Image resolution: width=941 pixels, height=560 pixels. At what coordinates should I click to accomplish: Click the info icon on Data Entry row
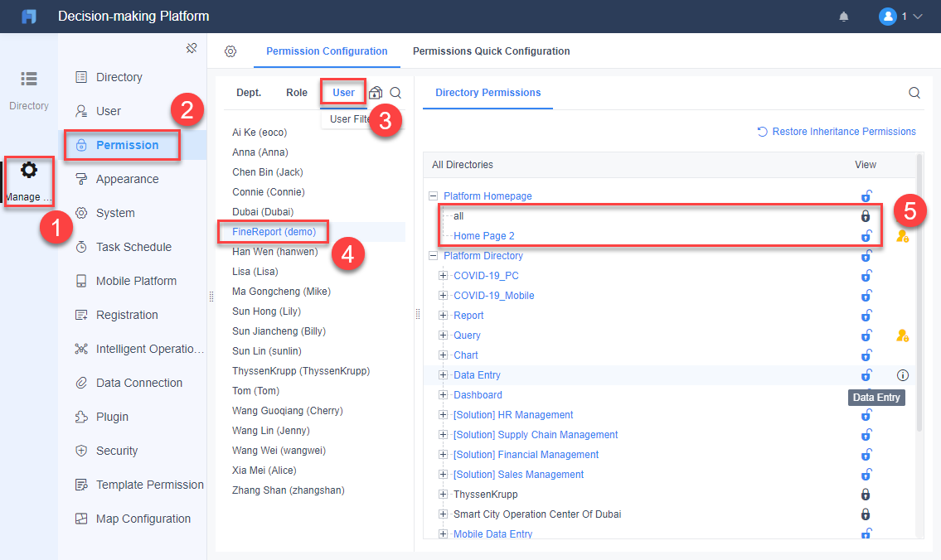[903, 375]
